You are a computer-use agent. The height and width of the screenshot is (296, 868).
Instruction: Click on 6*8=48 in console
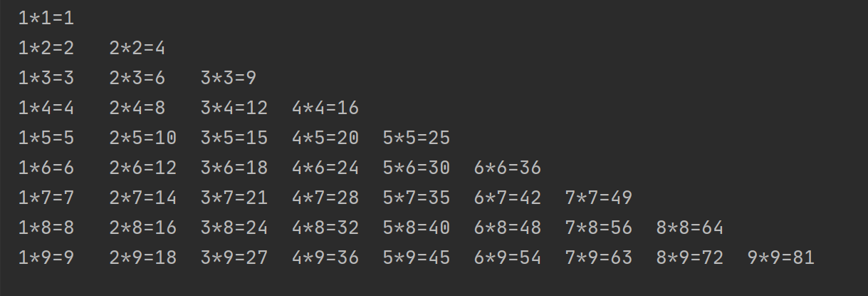tap(508, 228)
